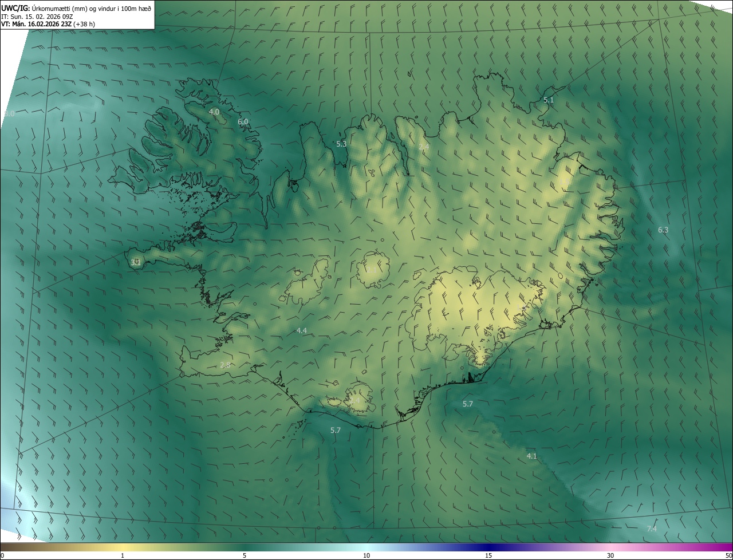Click the 6.3 value east of Iceland

pos(663,230)
